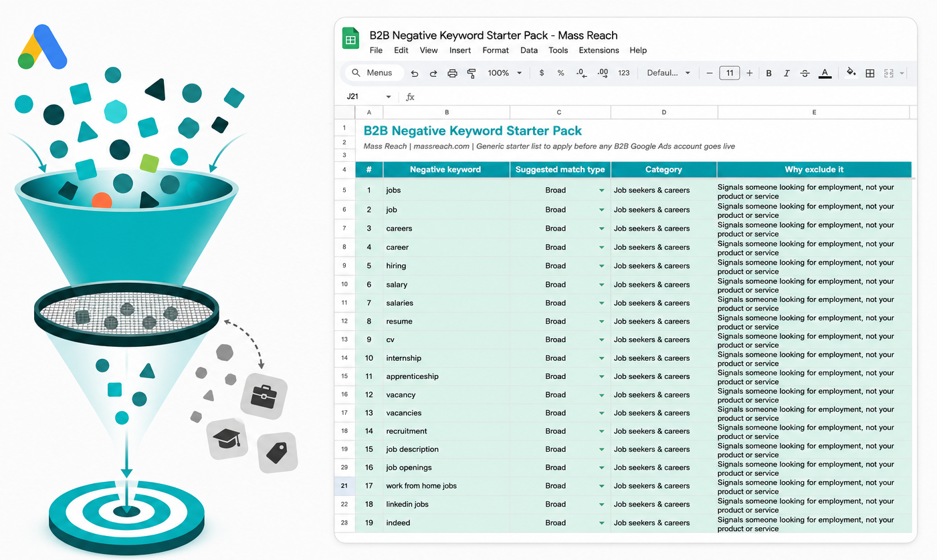The height and width of the screenshot is (560, 937).
Task: Open the Extensions menu
Action: (x=599, y=50)
